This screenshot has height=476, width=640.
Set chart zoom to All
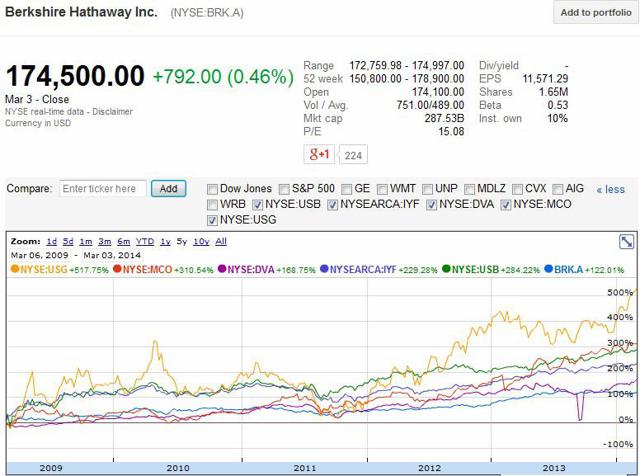[221, 241]
